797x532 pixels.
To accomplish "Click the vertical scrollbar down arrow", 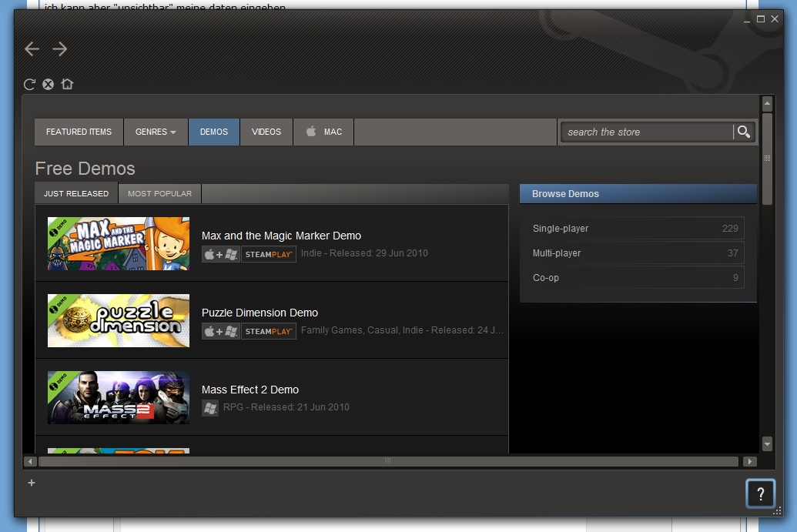I will click(x=768, y=443).
